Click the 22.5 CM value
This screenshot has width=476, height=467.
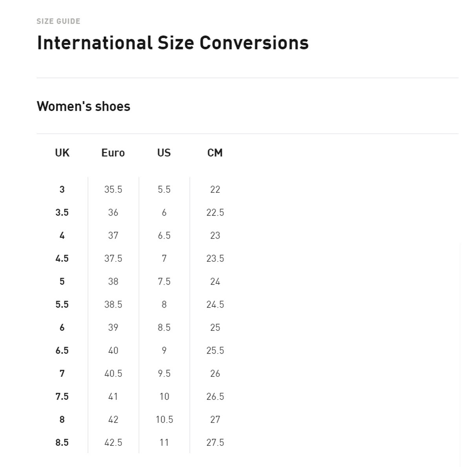click(215, 213)
